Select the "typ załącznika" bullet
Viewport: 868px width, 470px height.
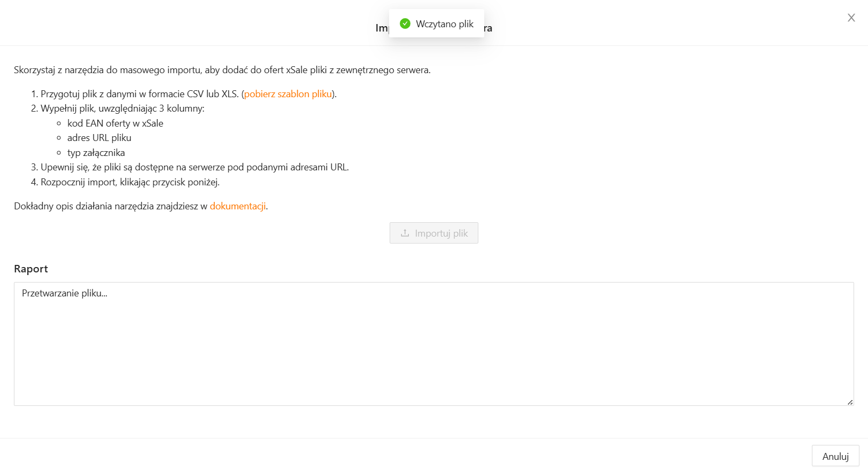tap(96, 153)
